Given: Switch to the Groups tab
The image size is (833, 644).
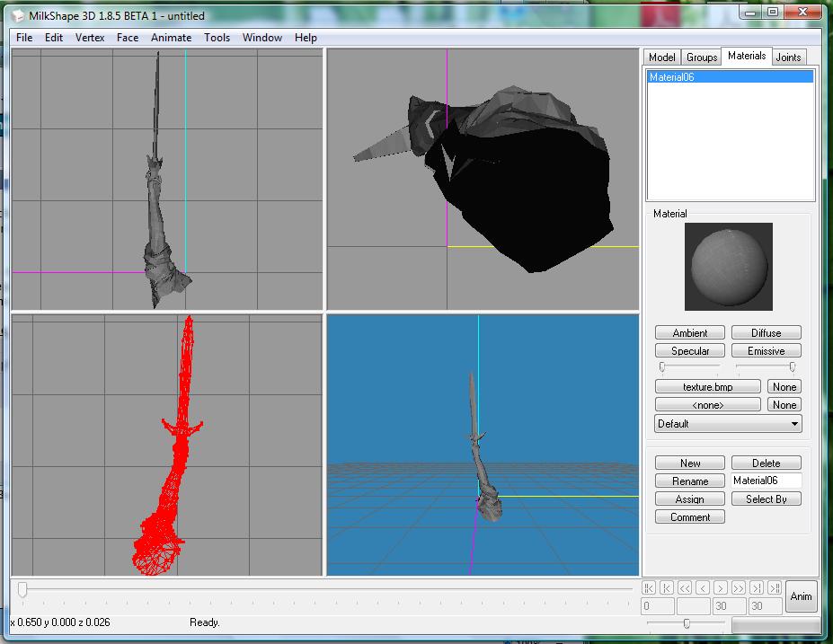Looking at the screenshot, I should click(x=702, y=57).
